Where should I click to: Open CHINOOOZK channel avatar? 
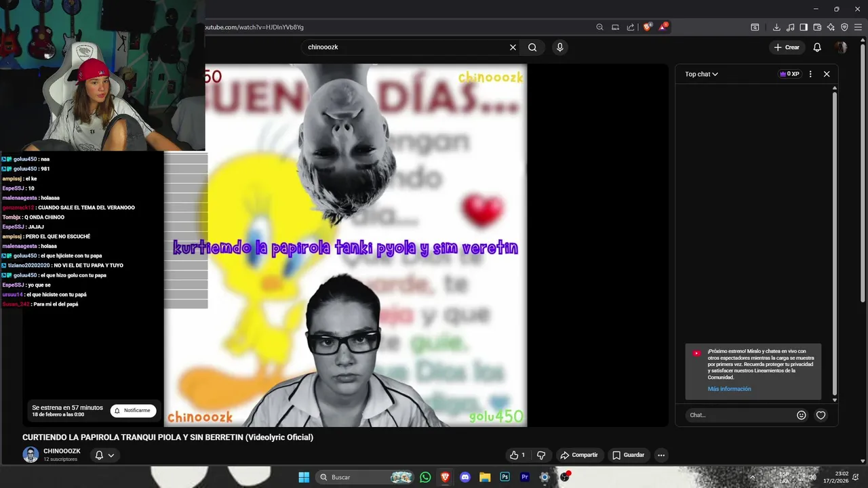[31, 455]
